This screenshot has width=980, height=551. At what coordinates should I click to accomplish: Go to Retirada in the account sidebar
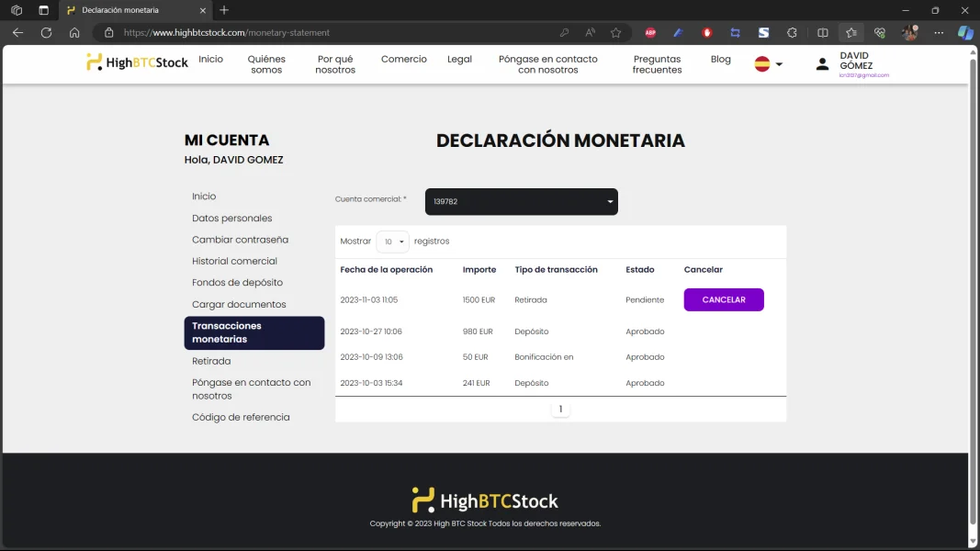(x=211, y=361)
